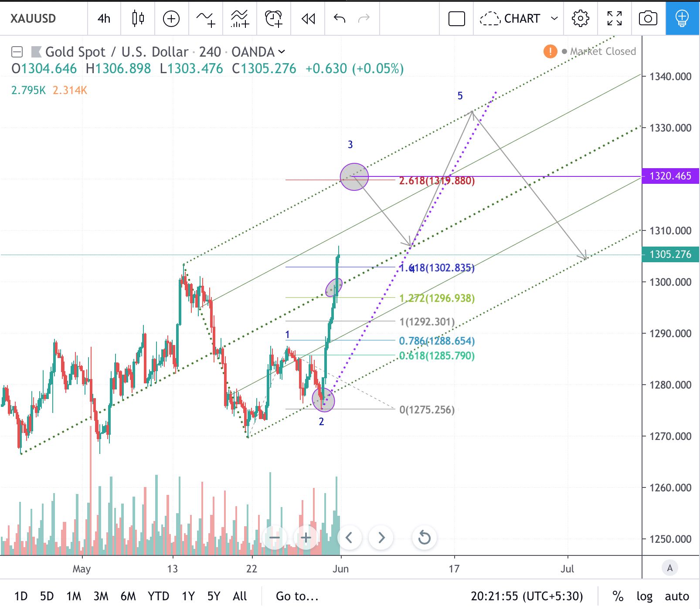700x609 pixels.
Task: Select the YTD range option
Action: tap(159, 596)
